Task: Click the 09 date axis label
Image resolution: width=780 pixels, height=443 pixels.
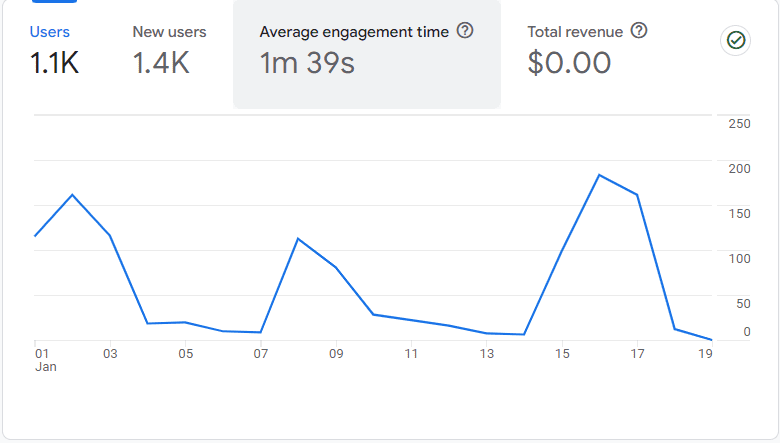Action: 336,354
